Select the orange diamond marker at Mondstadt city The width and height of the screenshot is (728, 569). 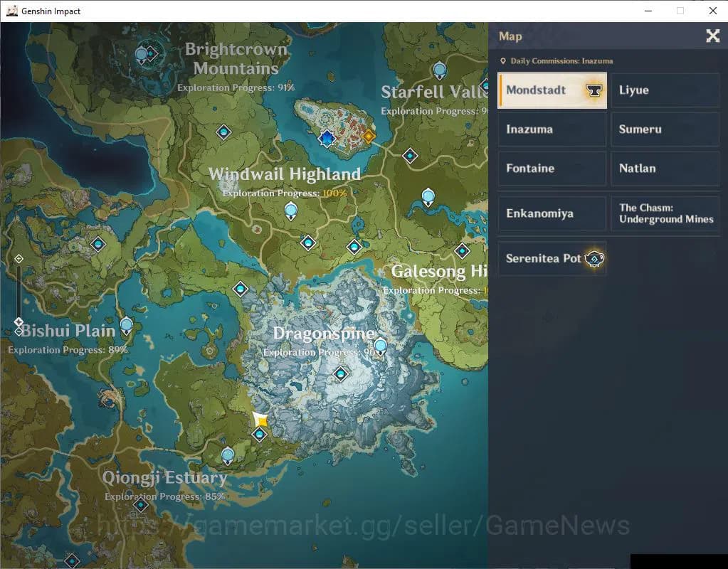pyautogui.click(x=368, y=136)
